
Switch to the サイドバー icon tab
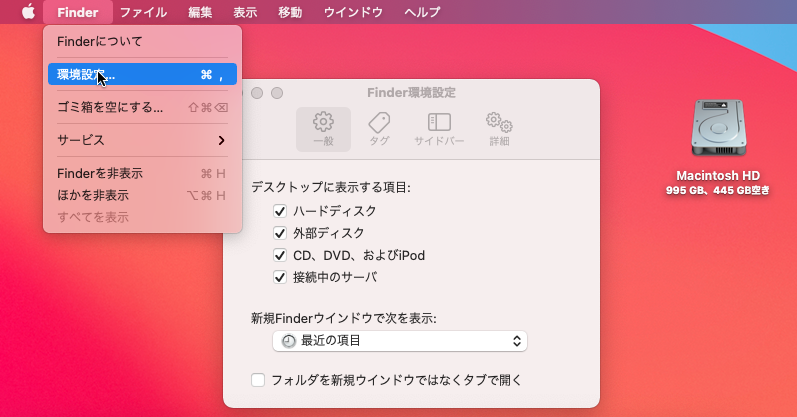439,129
